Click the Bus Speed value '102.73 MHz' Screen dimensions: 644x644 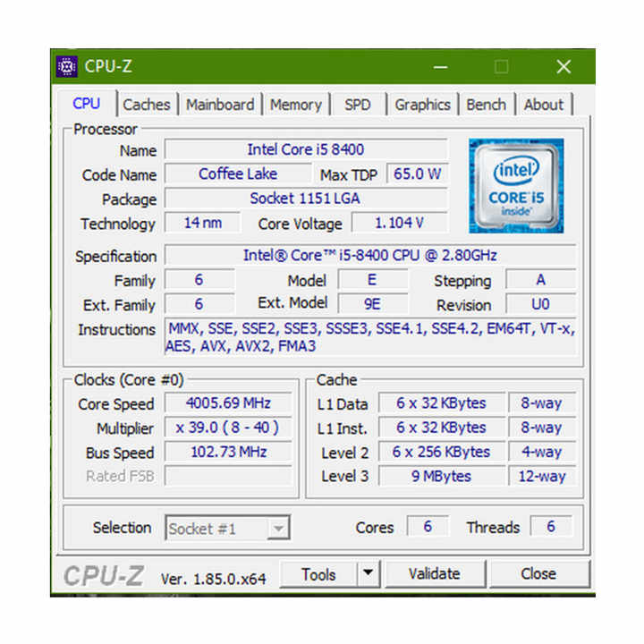pos(228,452)
